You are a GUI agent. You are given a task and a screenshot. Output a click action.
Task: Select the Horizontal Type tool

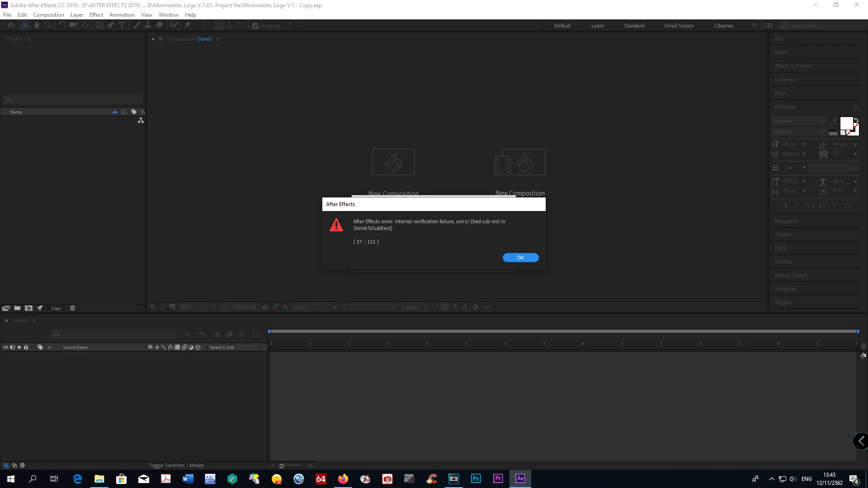click(x=122, y=25)
